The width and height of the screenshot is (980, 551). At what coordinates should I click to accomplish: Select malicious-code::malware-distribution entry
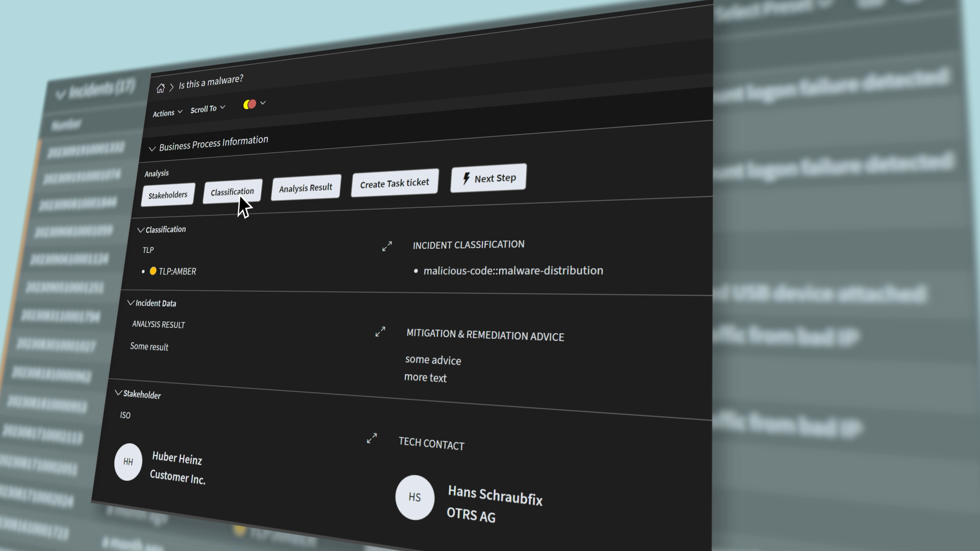coord(513,270)
